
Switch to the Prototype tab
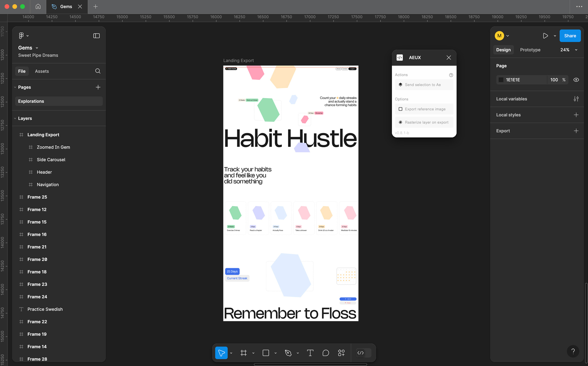click(530, 50)
